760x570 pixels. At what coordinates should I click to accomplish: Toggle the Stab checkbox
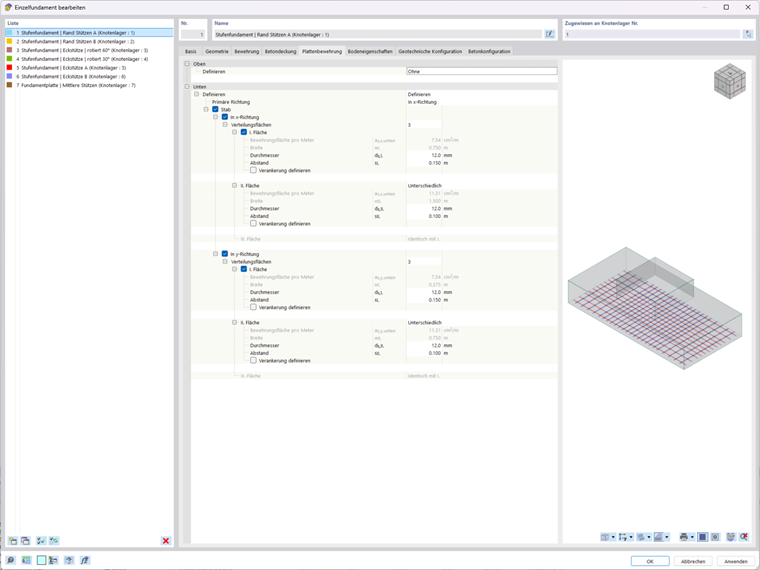point(215,110)
